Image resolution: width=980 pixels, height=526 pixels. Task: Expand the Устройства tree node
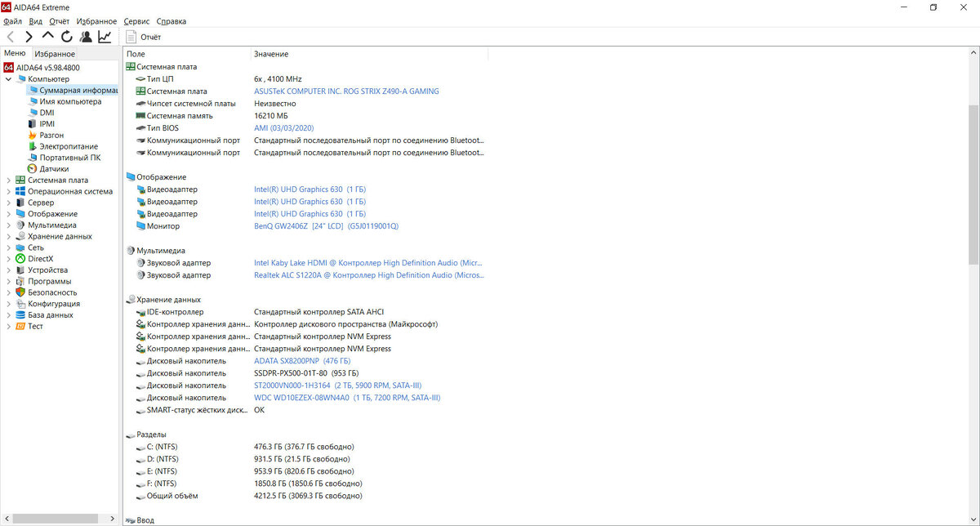tap(8, 270)
